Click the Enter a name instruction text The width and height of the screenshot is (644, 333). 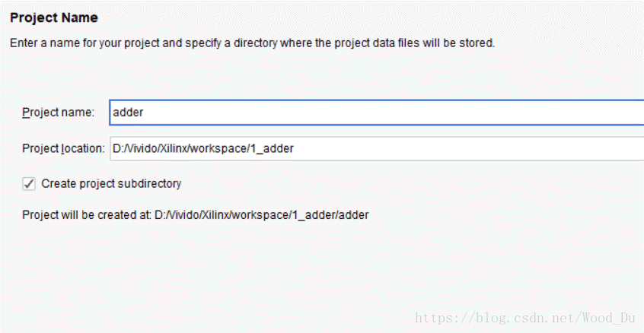252,43
